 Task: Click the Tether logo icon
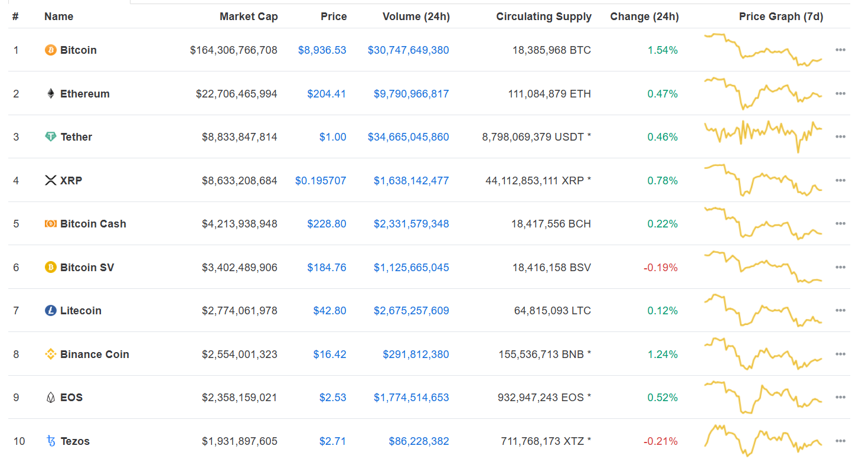coord(51,137)
